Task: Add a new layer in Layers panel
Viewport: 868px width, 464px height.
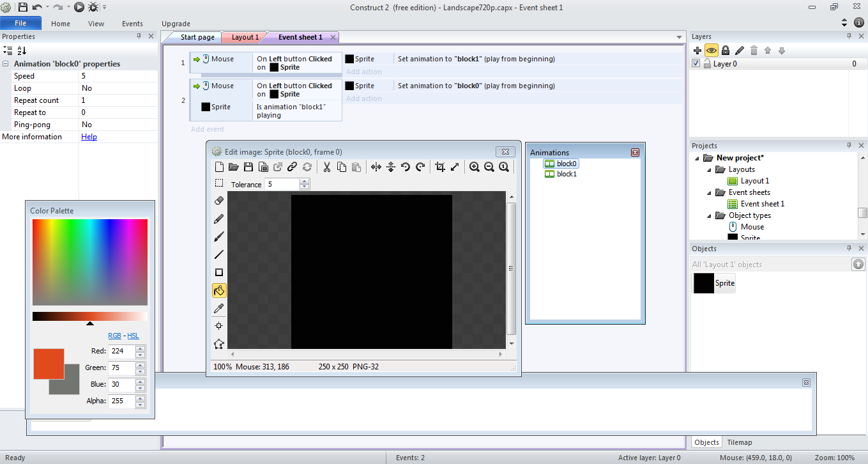Action: tap(697, 50)
